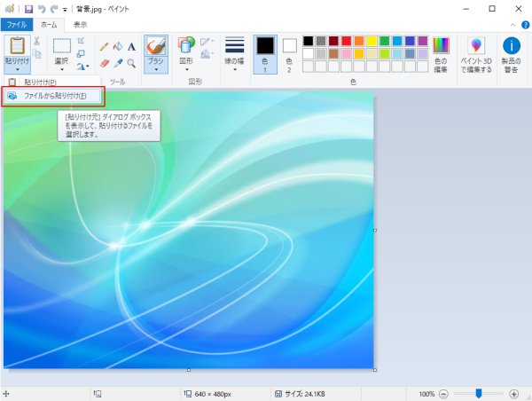532x401 pixels.
Task: Select the Fill with color bucket tool
Action: tap(118, 46)
